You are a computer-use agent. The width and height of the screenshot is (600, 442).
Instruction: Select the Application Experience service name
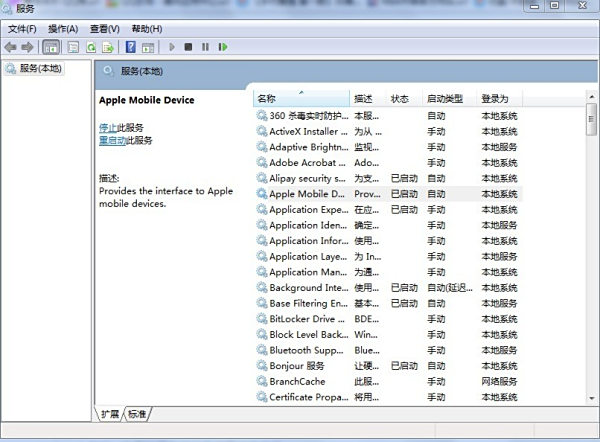[309, 210]
